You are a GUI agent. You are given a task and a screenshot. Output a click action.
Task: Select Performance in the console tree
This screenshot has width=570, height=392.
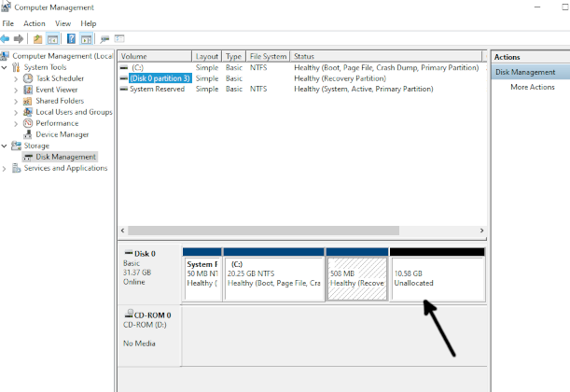57,123
